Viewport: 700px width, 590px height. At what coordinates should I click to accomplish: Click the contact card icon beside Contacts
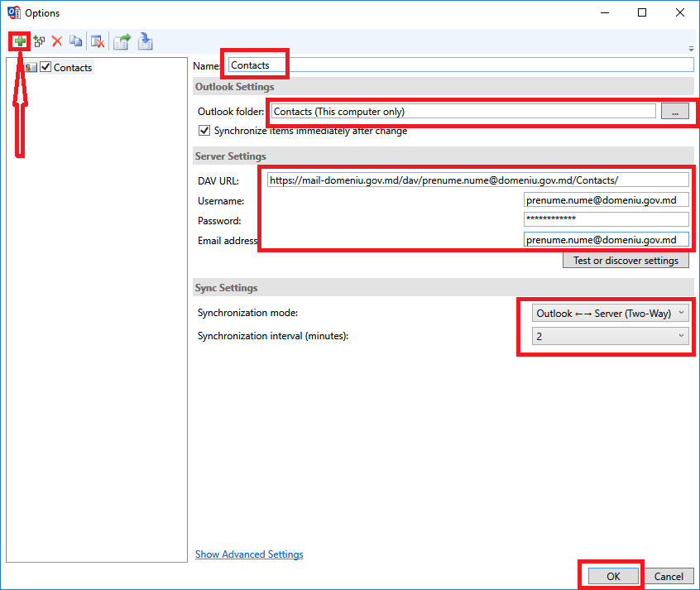[31, 67]
